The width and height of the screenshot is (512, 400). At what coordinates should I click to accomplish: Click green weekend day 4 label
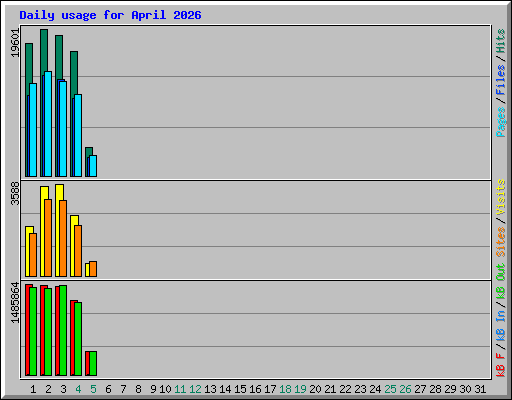[78, 389]
